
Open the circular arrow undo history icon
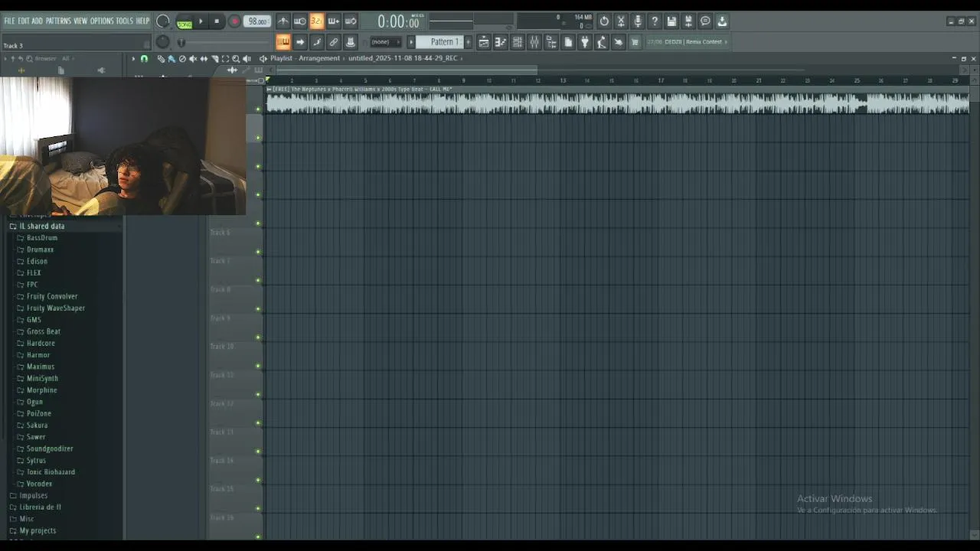(x=604, y=21)
